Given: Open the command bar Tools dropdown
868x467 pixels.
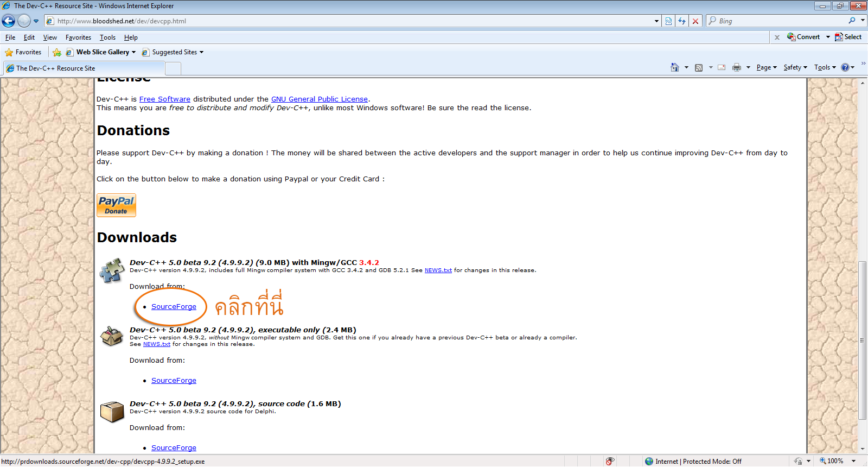Looking at the screenshot, I should [825, 67].
